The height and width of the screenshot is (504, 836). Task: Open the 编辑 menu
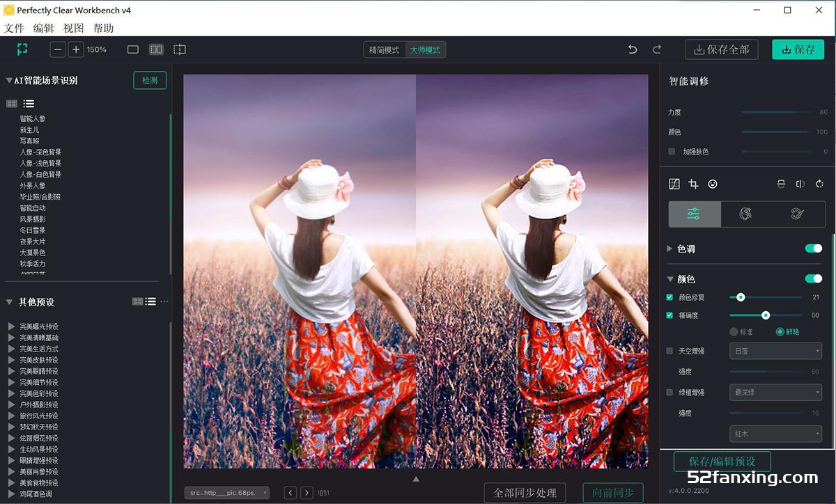pyautogui.click(x=44, y=28)
